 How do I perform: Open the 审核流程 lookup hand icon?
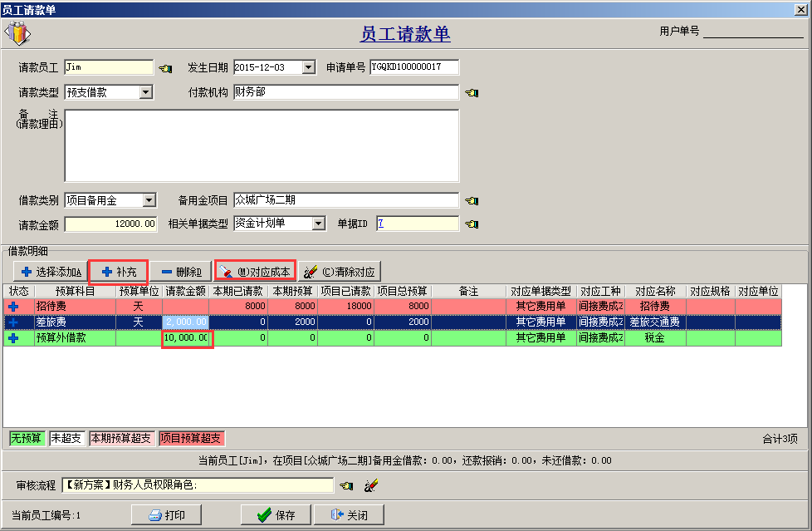[346, 485]
